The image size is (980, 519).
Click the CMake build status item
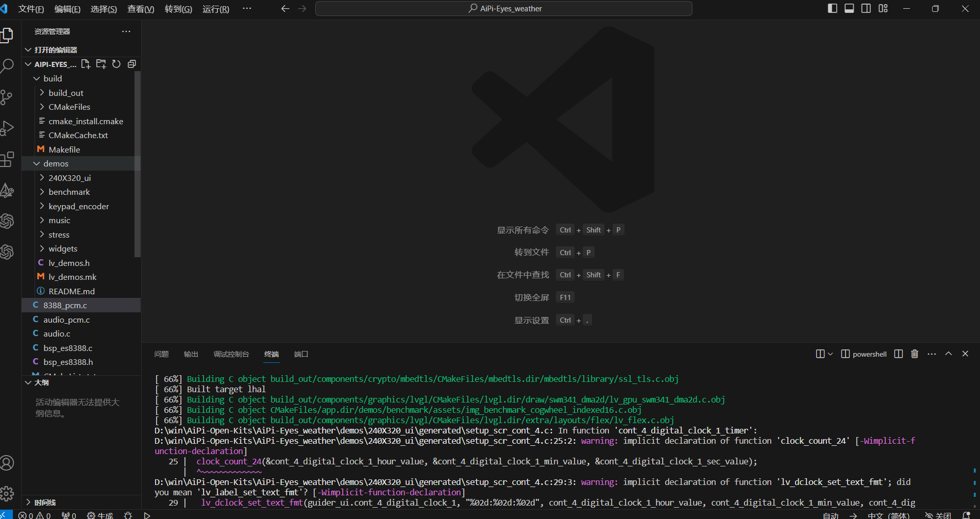coord(100,515)
